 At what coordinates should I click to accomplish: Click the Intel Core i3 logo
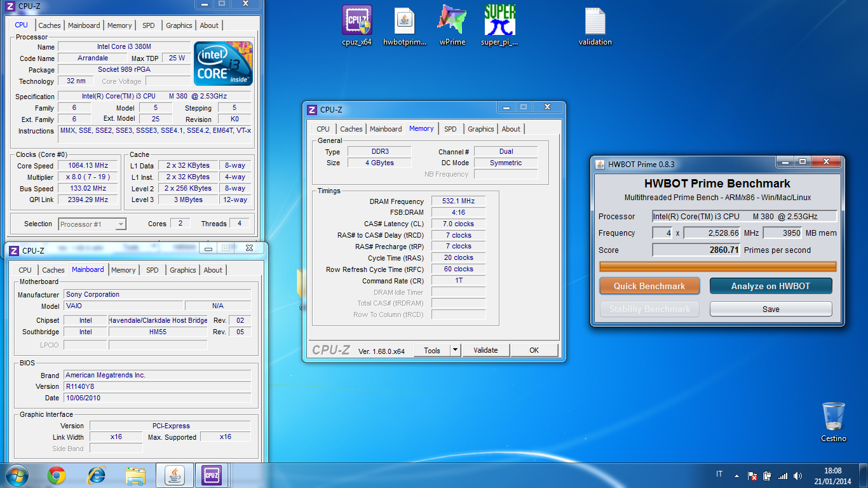tap(223, 63)
